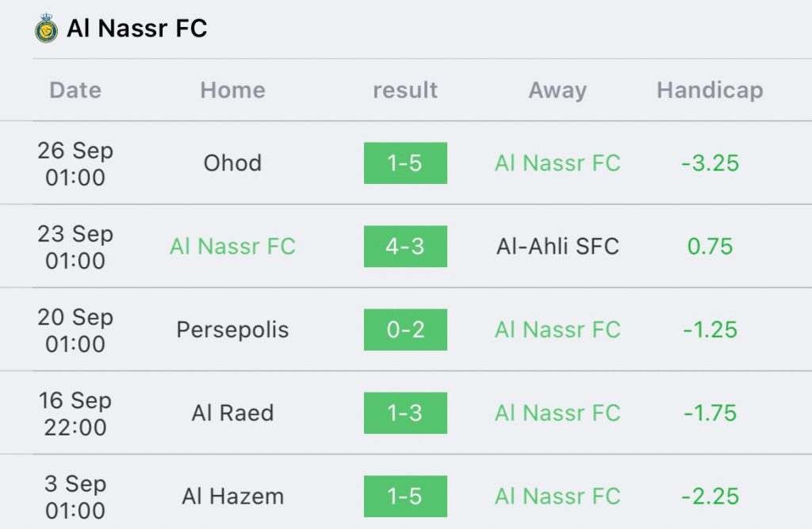Click the 23 Sep 01:00 match date
The height and width of the screenshot is (529, 812).
(75, 247)
